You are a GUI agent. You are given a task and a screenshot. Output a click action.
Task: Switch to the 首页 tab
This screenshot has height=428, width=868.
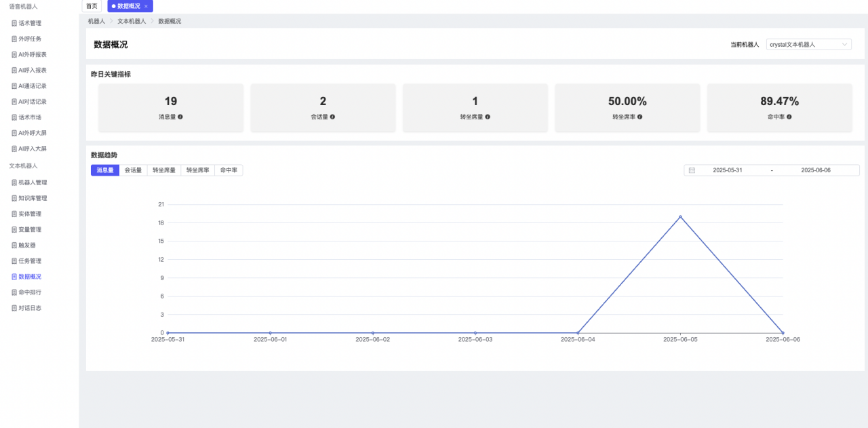(92, 6)
